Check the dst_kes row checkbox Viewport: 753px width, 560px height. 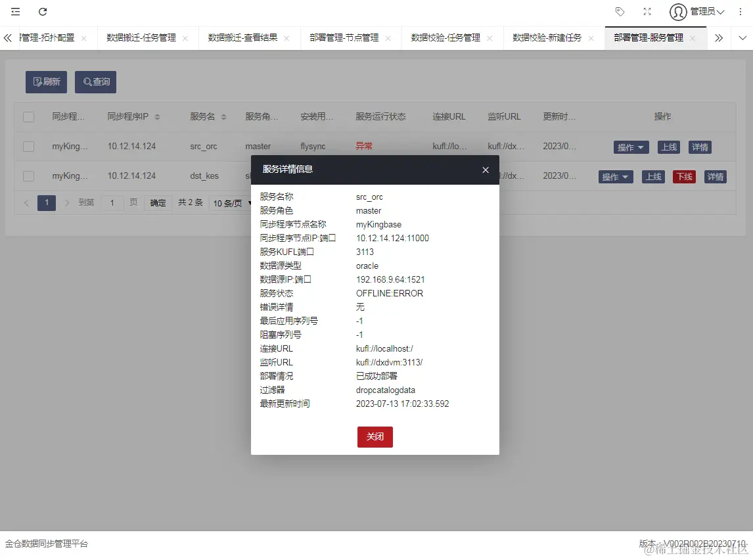29,176
